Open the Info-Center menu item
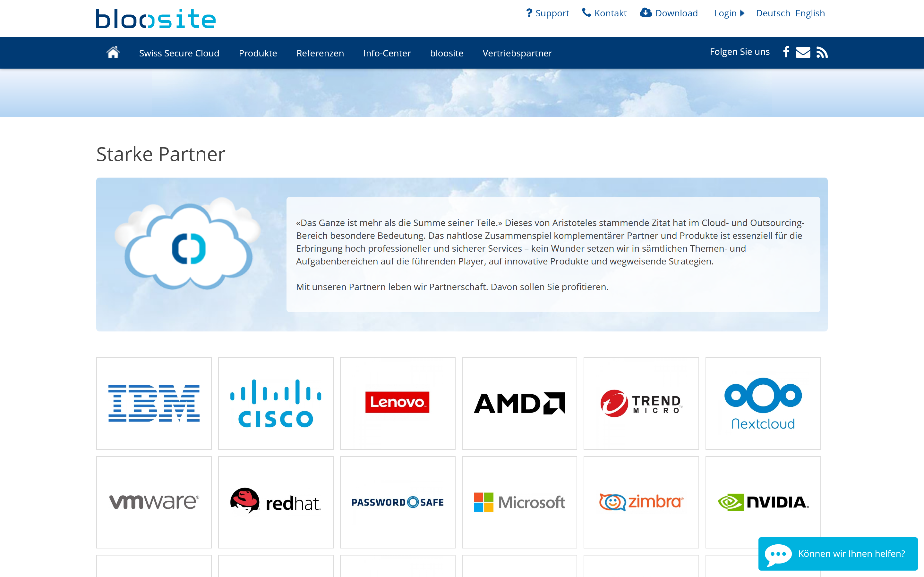This screenshot has width=924, height=577. coord(387,53)
